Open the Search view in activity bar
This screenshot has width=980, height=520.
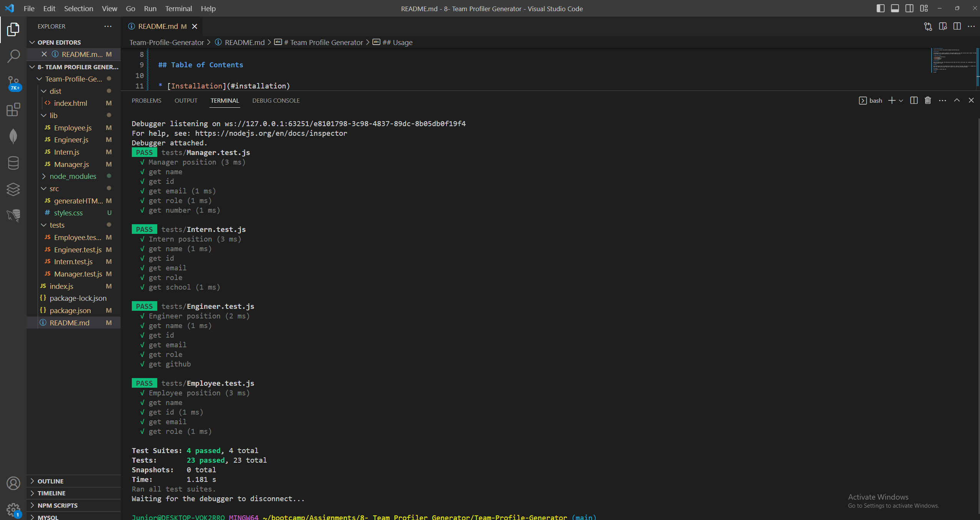tap(13, 56)
